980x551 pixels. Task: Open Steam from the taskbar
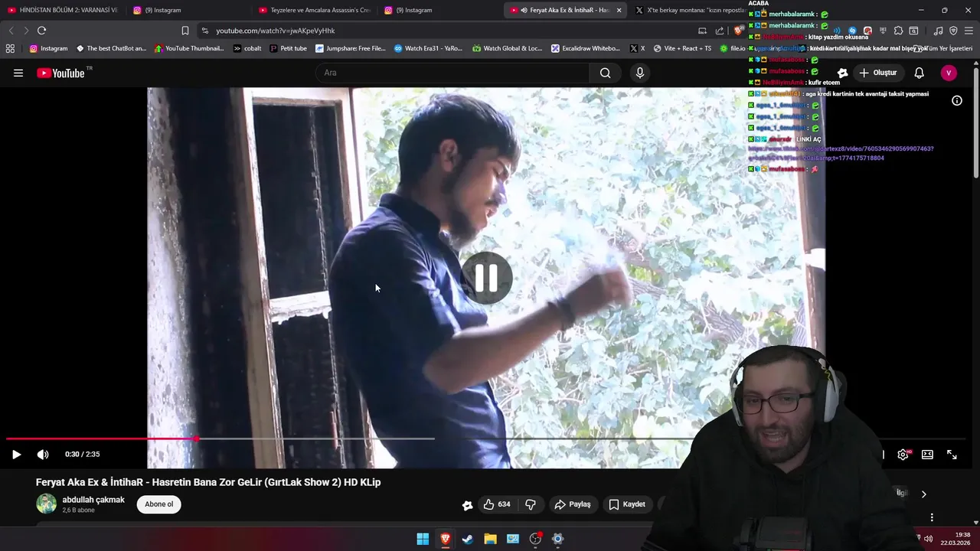467,539
